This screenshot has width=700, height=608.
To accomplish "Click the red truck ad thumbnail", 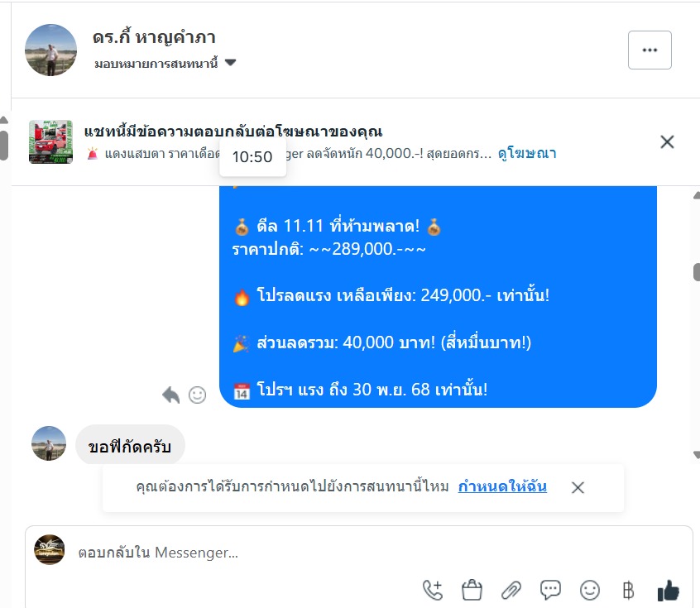I will pyautogui.click(x=50, y=142).
